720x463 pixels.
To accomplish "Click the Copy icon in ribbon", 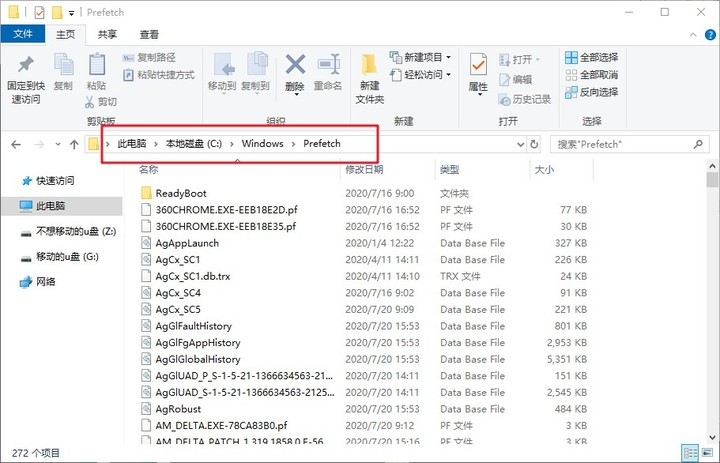I will pos(63,65).
